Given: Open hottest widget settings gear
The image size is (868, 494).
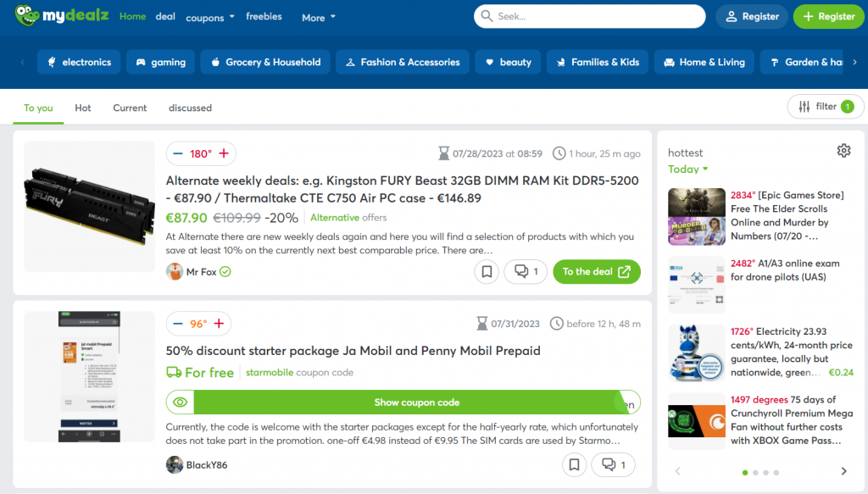Looking at the screenshot, I should pyautogui.click(x=843, y=151).
